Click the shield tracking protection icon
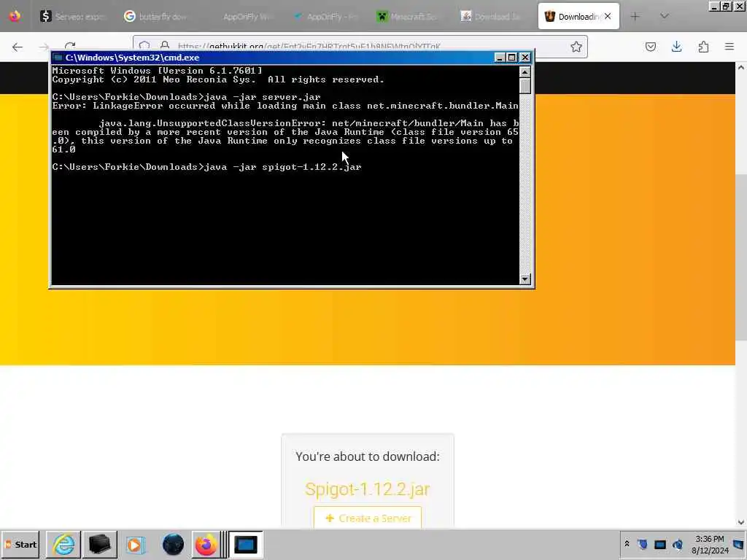Image resolution: width=747 pixels, height=560 pixels. pos(144,45)
